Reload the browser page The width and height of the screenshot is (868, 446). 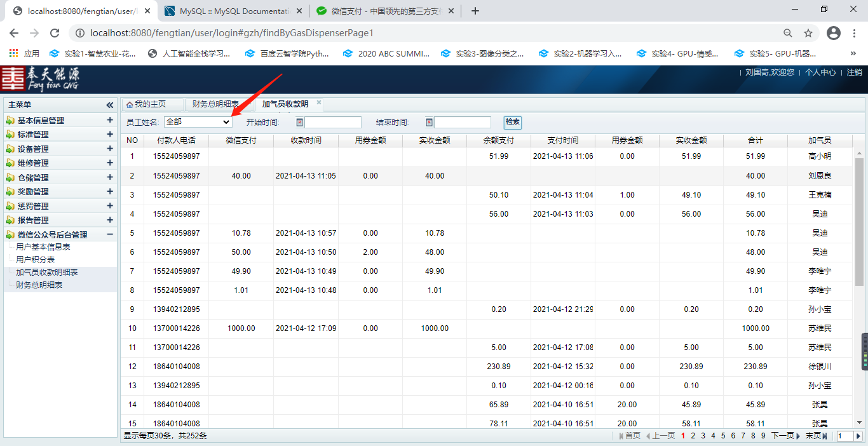(x=55, y=33)
